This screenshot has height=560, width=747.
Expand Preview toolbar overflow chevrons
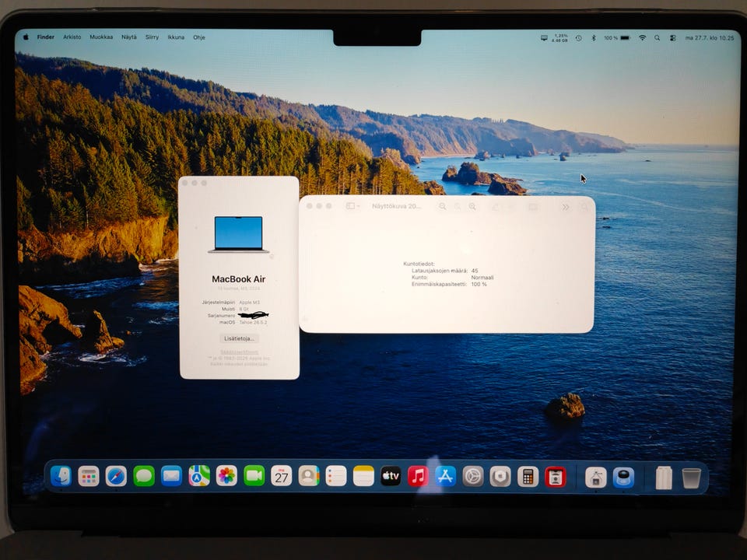coord(566,207)
